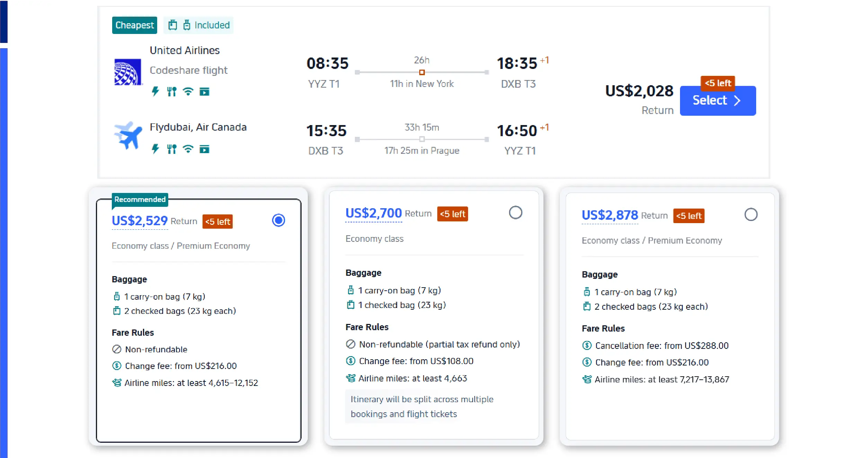The width and height of the screenshot is (868, 458).
Task: Click the entertainment icon under United Airlines
Action: 204,91
